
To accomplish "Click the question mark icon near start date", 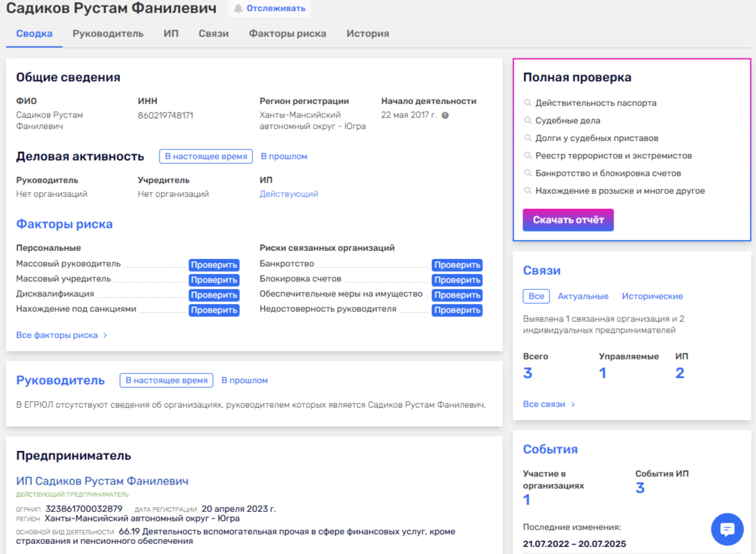I will 445,115.
